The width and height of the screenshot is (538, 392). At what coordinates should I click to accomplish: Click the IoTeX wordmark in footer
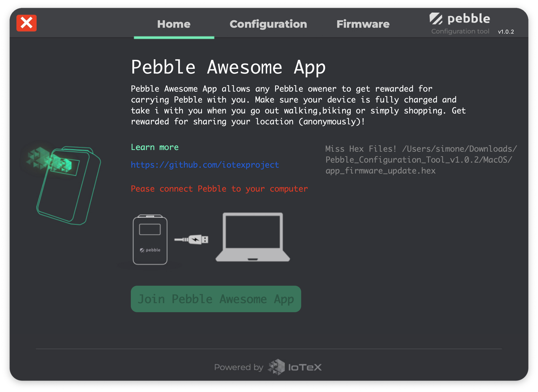pos(305,367)
